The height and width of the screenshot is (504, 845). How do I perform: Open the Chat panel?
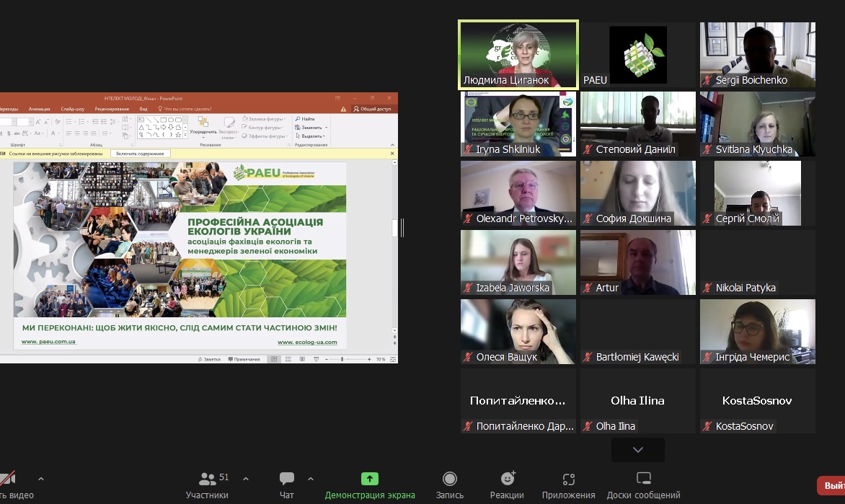(x=286, y=485)
